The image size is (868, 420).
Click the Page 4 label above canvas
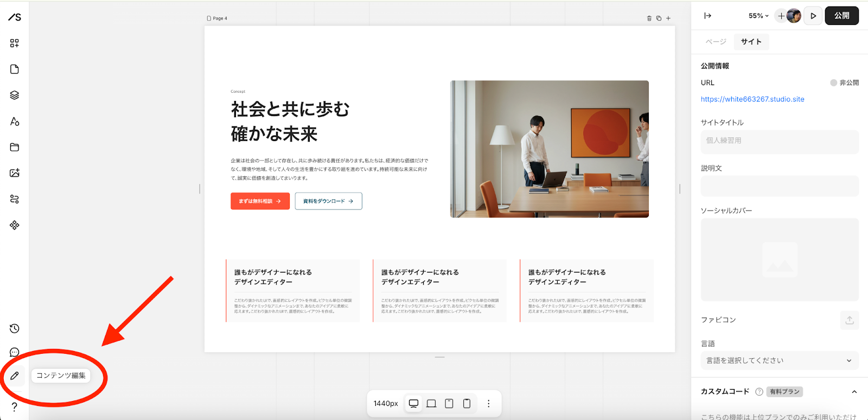pos(217,18)
